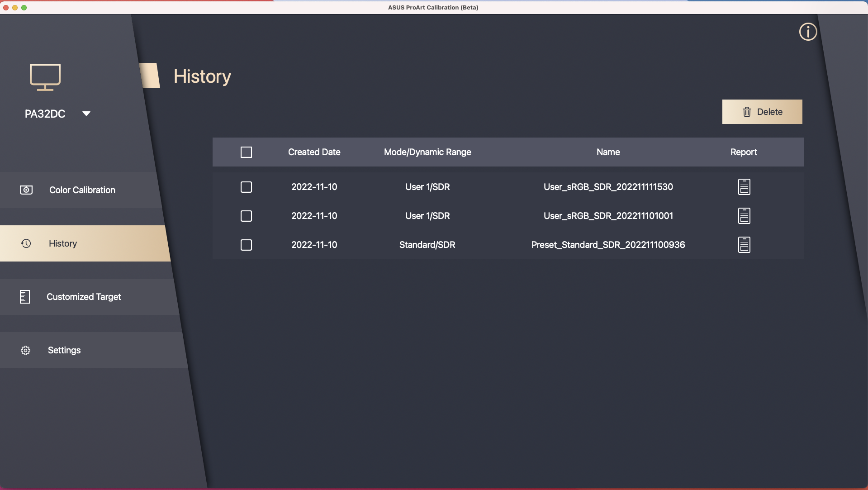Click date 2022-11-10 in the 202211111530 row
The width and height of the screenshot is (868, 490).
314,187
